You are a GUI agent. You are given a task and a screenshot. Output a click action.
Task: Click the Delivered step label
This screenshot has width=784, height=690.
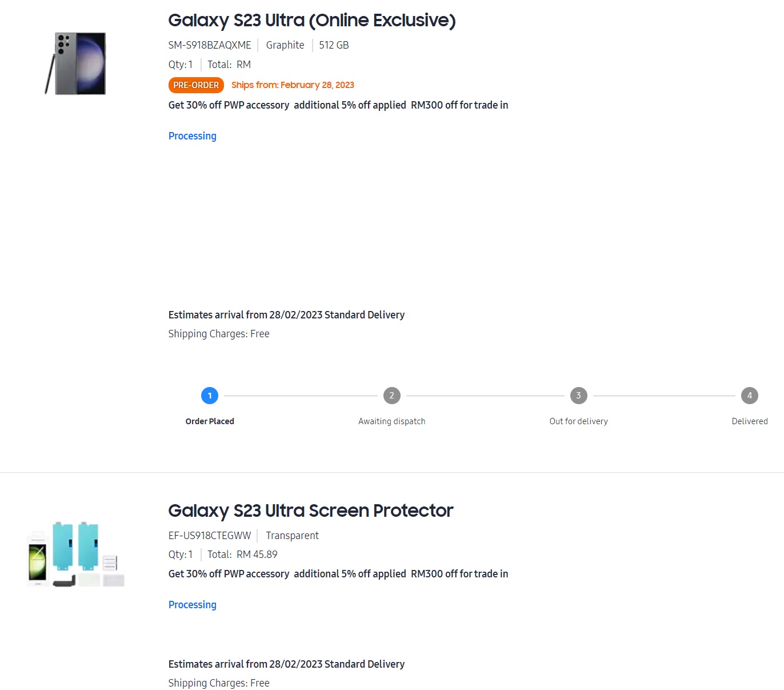click(x=750, y=421)
